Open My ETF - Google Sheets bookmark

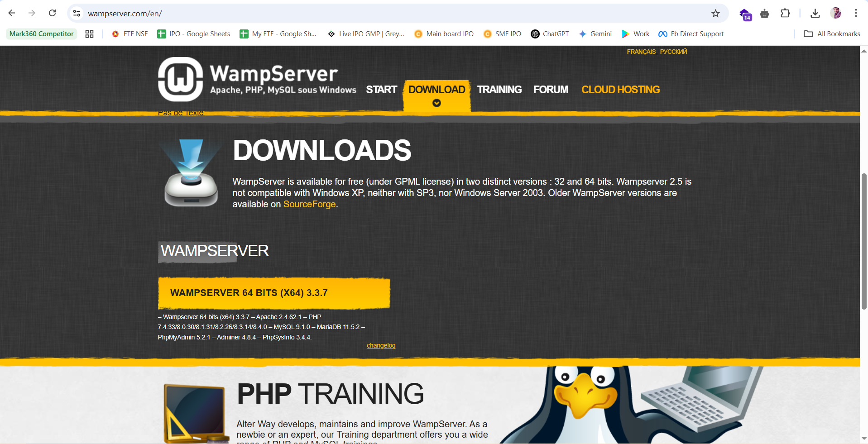tap(278, 34)
